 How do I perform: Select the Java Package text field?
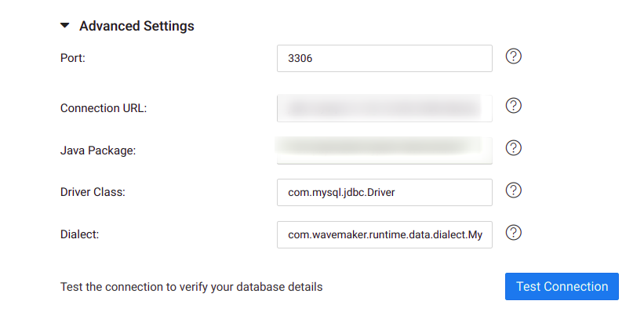point(384,150)
